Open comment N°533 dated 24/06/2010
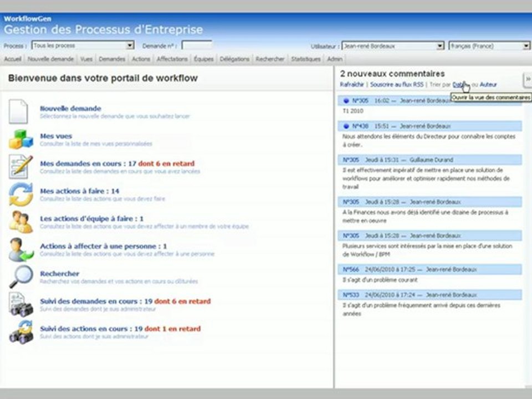Viewport: 532px width, 399px height. (x=351, y=295)
